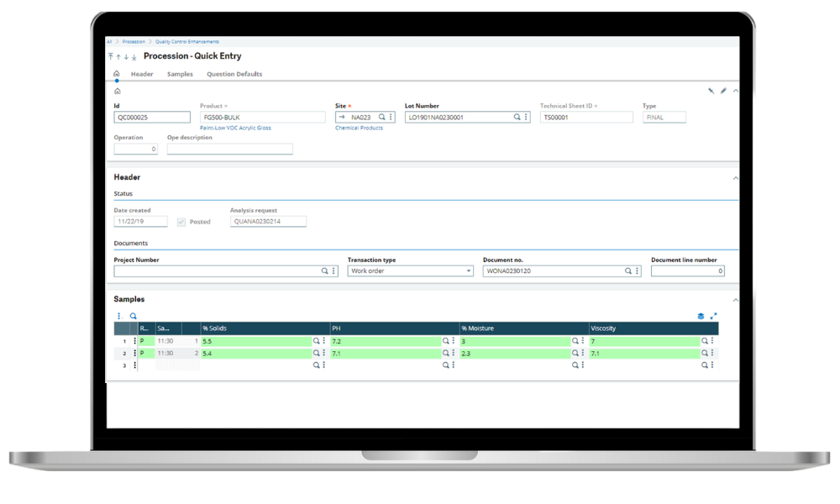
Task: Click the % Solids column header
Action: click(265, 328)
